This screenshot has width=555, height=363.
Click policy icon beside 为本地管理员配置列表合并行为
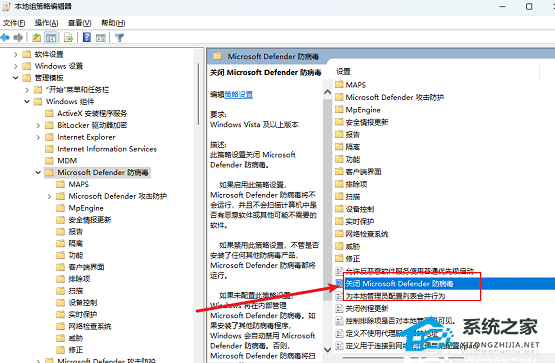tap(339, 296)
